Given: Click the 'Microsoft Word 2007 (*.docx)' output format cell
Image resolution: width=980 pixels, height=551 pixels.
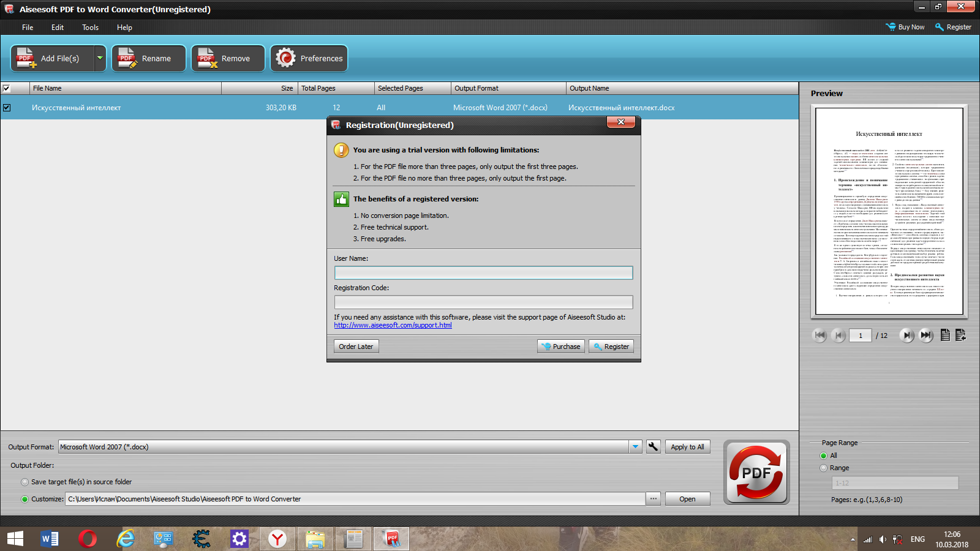Looking at the screenshot, I should click(500, 108).
